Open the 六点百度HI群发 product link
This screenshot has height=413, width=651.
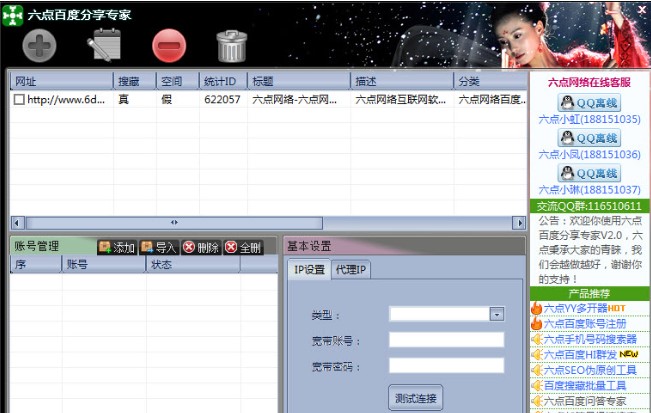(580, 354)
